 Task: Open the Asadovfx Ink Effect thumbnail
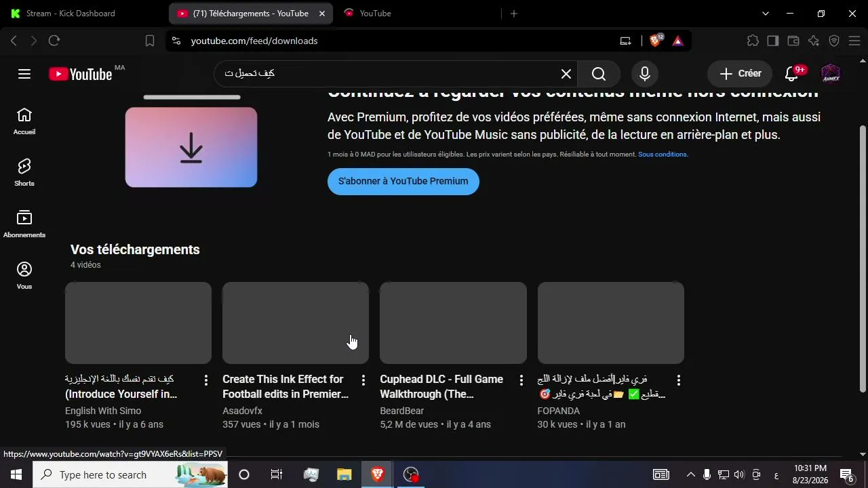tap(296, 323)
